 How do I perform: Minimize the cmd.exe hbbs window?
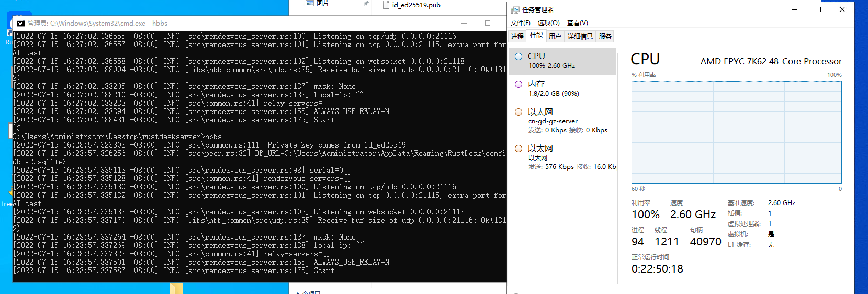(x=464, y=23)
